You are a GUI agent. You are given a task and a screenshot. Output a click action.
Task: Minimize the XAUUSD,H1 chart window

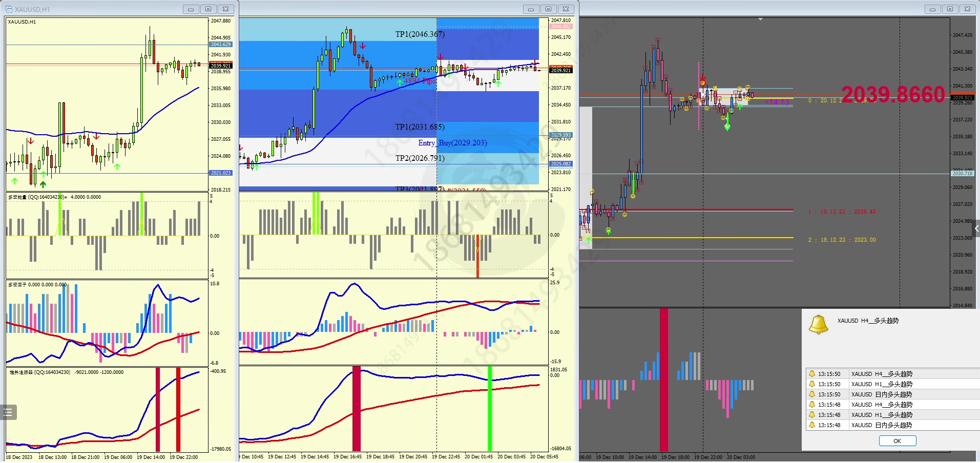191,9
